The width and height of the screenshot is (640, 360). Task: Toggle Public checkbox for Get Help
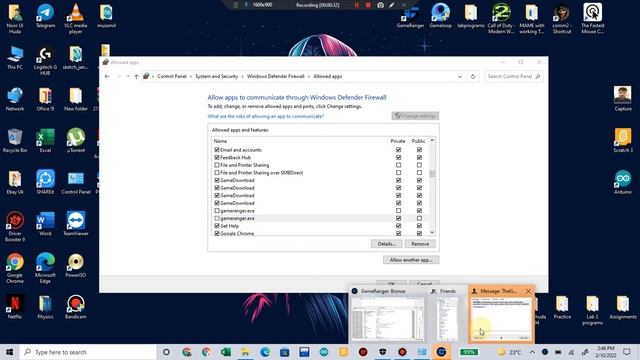[x=419, y=226]
